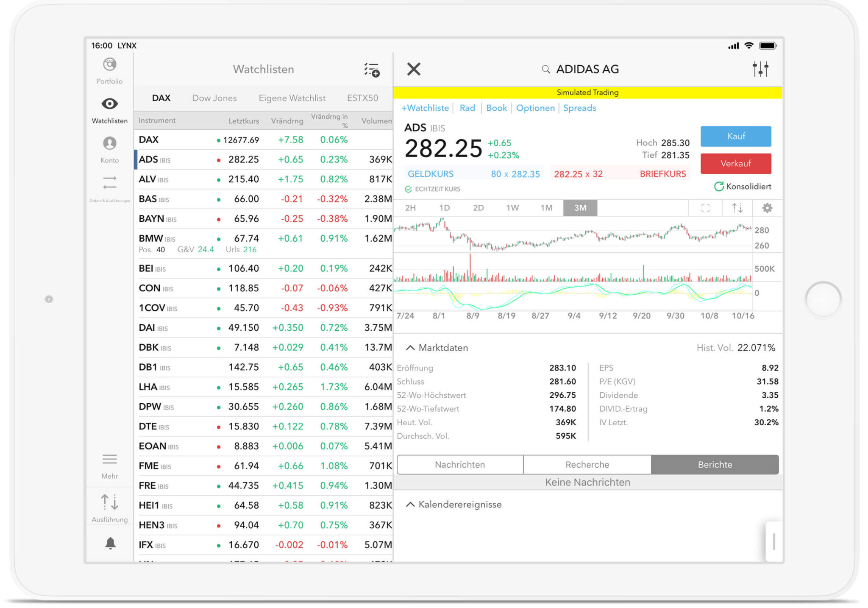Image resolution: width=868 pixels, height=608 pixels.
Task: Select the 2D chart timeframe
Action: [x=478, y=208]
